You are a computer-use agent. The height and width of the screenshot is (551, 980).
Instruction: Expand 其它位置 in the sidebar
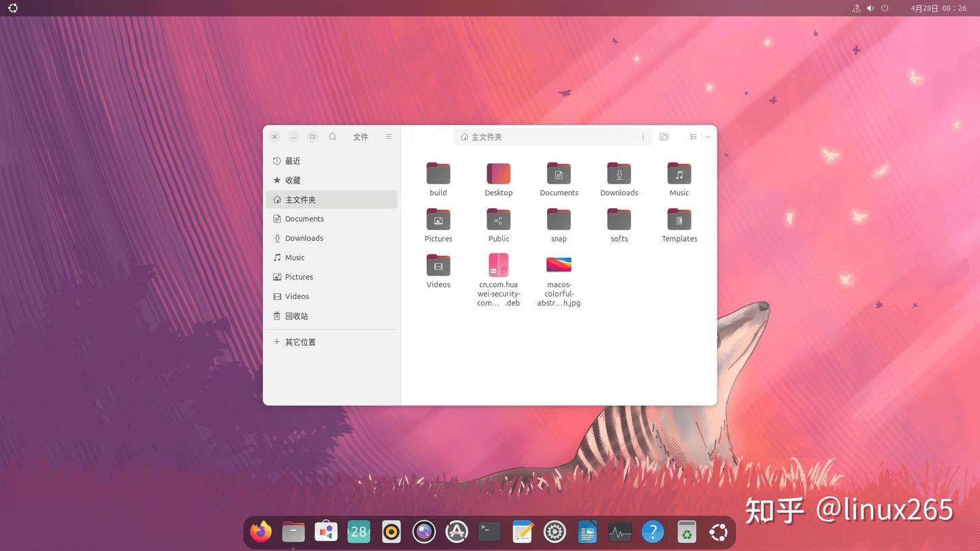pyautogui.click(x=300, y=341)
